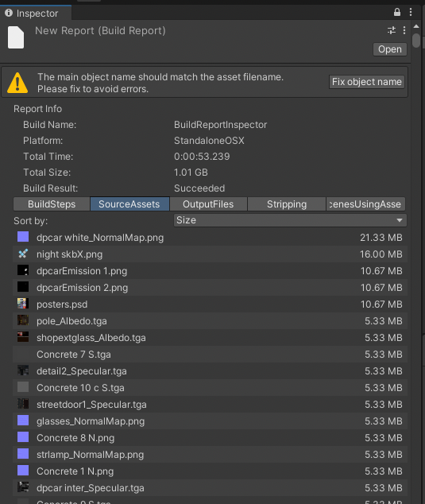Click dpcar inter_Specular.tga thumbnail
425x504 pixels.
coord(23,487)
